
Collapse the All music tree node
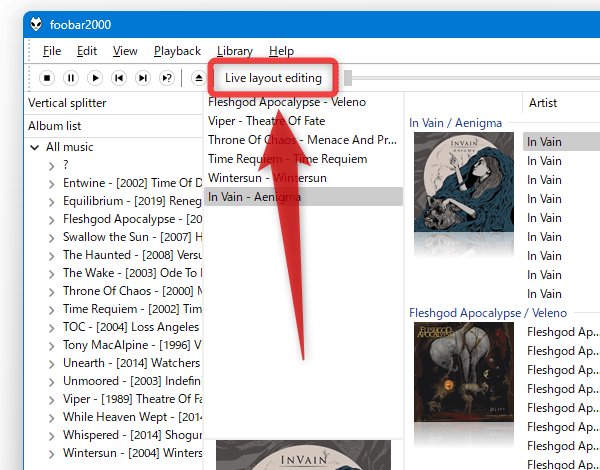35,147
